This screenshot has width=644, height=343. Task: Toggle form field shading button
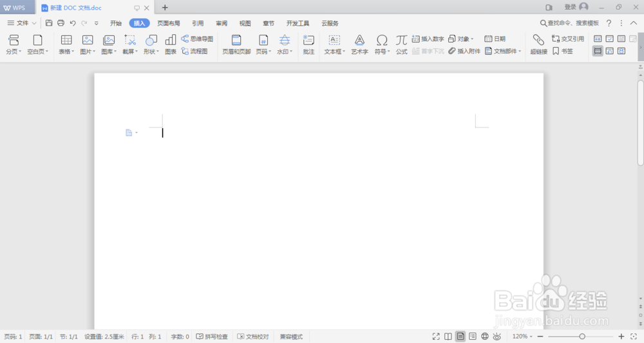598,51
